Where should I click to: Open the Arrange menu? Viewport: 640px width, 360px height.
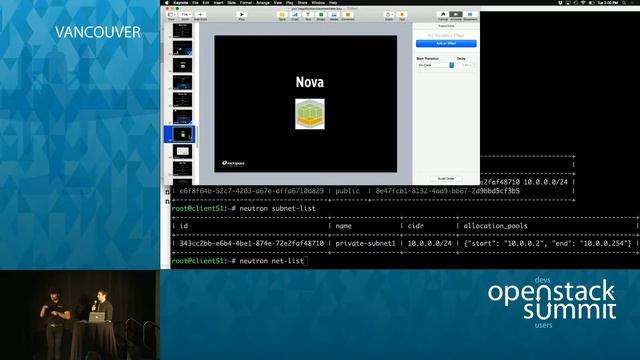coord(263,2)
